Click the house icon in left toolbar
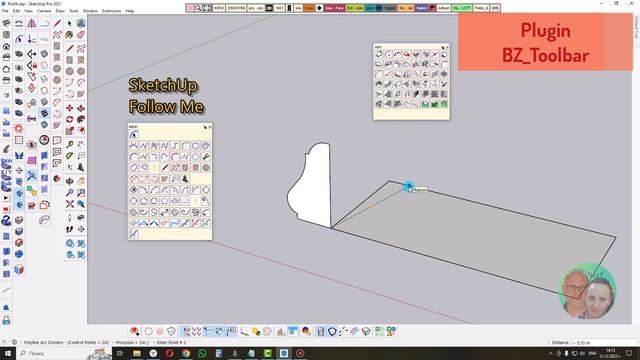The height and width of the screenshot is (360, 640). coord(6,46)
